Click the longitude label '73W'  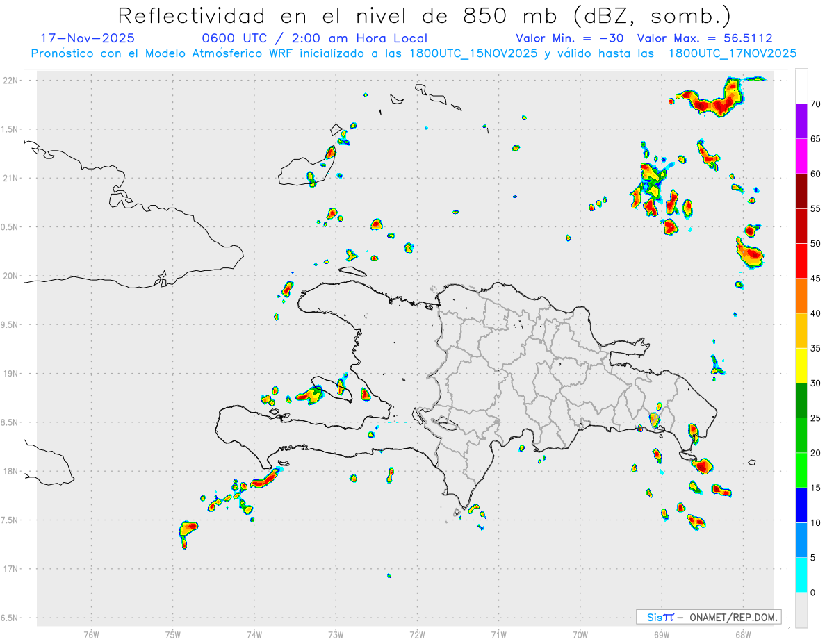336,634
